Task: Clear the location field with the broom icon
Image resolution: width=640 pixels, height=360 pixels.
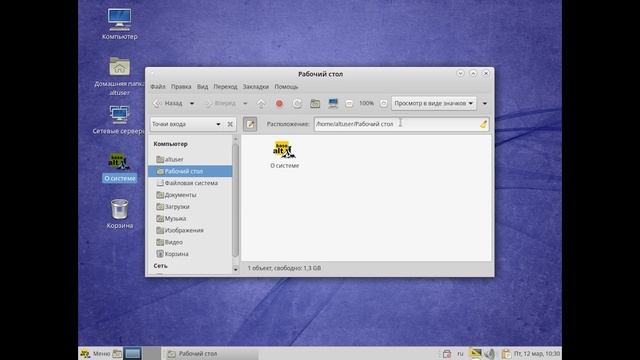Action: (483, 124)
